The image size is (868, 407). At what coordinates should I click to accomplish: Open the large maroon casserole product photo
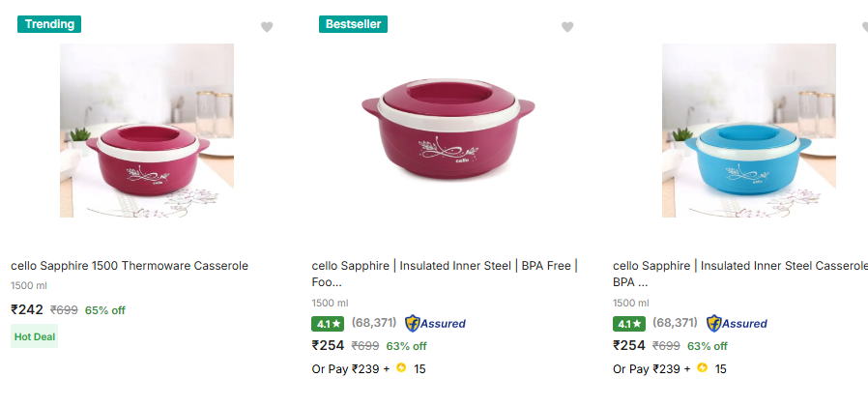point(448,131)
